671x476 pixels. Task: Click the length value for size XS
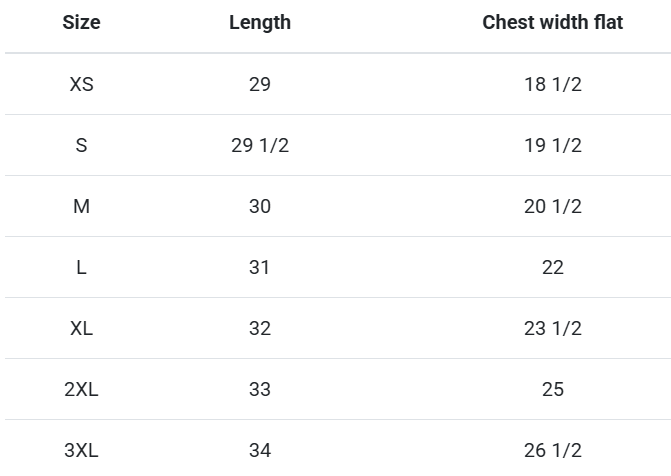coord(259,84)
